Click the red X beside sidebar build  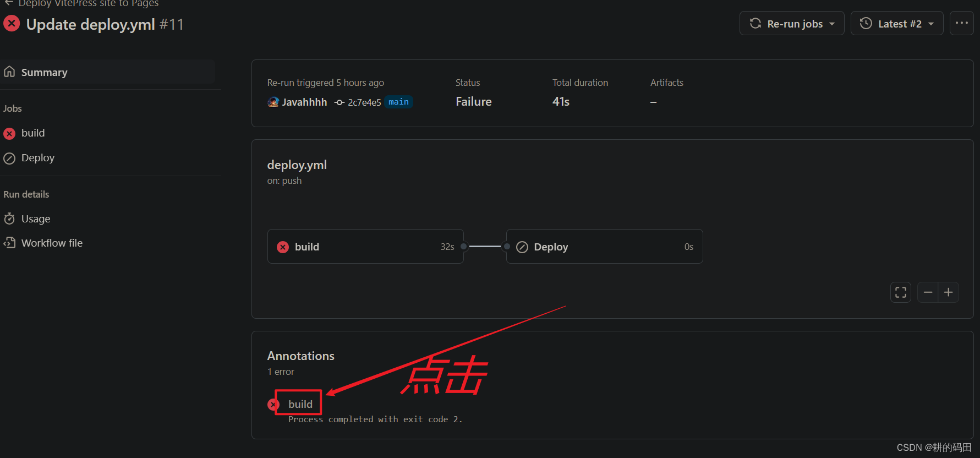[9, 134]
